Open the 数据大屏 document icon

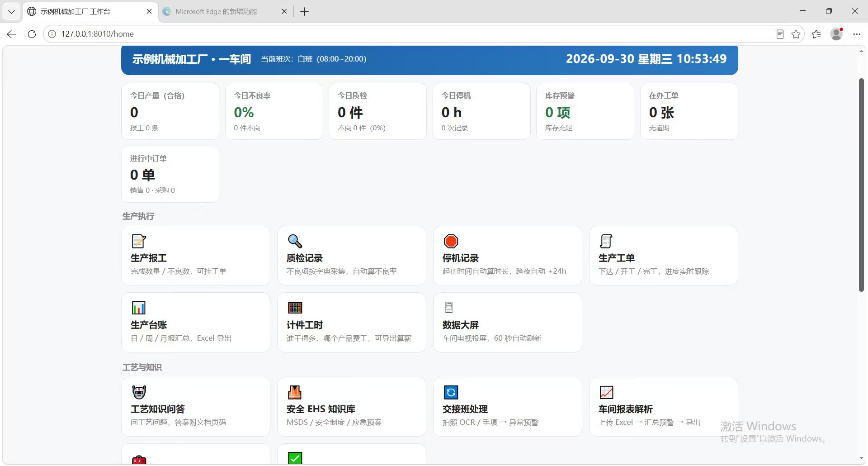tap(448, 308)
